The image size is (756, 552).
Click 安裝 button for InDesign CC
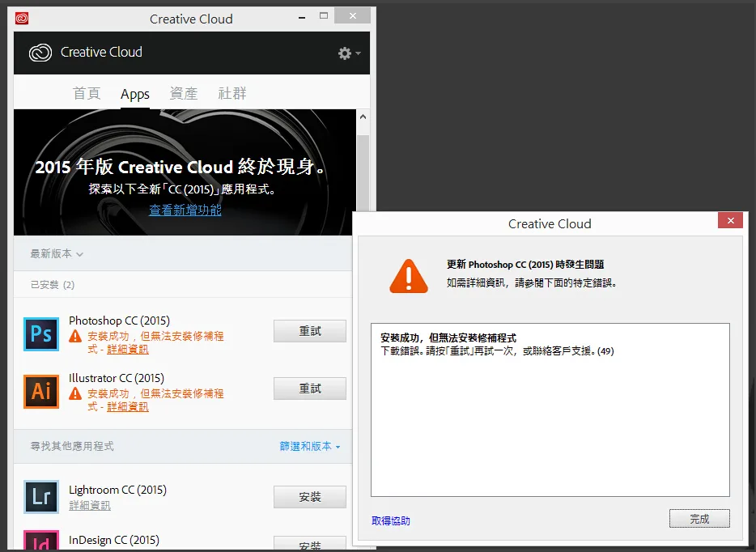(x=309, y=544)
